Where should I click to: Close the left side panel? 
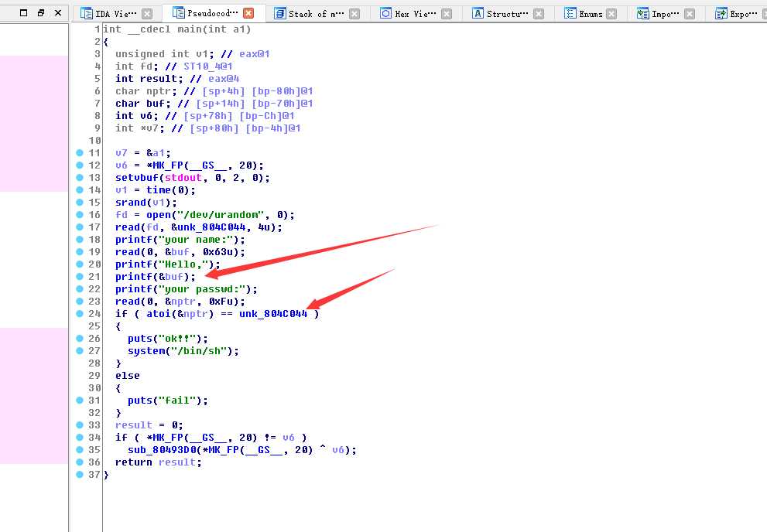(x=58, y=12)
